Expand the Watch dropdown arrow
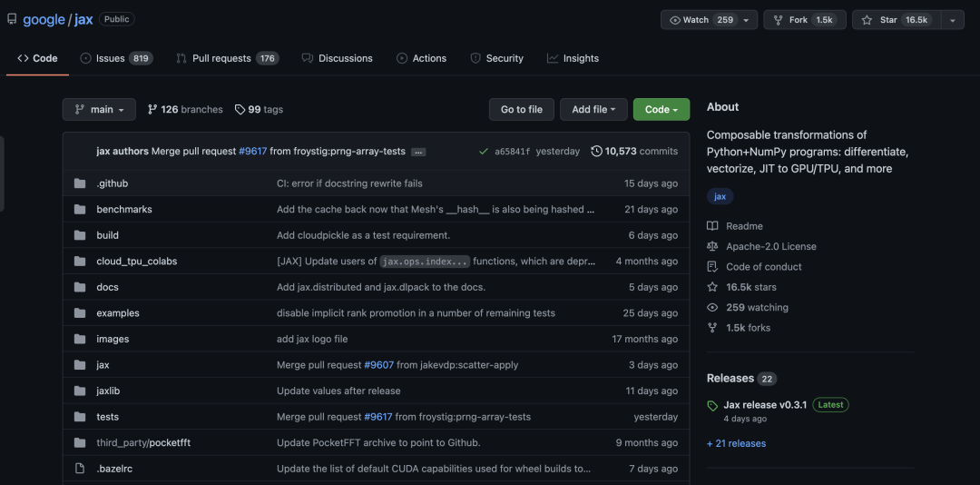Image resolution: width=980 pixels, height=485 pixels. tap(746, 20)
